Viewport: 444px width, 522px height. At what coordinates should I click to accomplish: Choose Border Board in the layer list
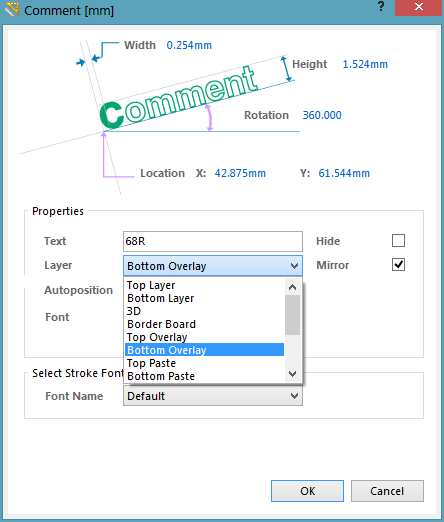(x=204, y=324)
